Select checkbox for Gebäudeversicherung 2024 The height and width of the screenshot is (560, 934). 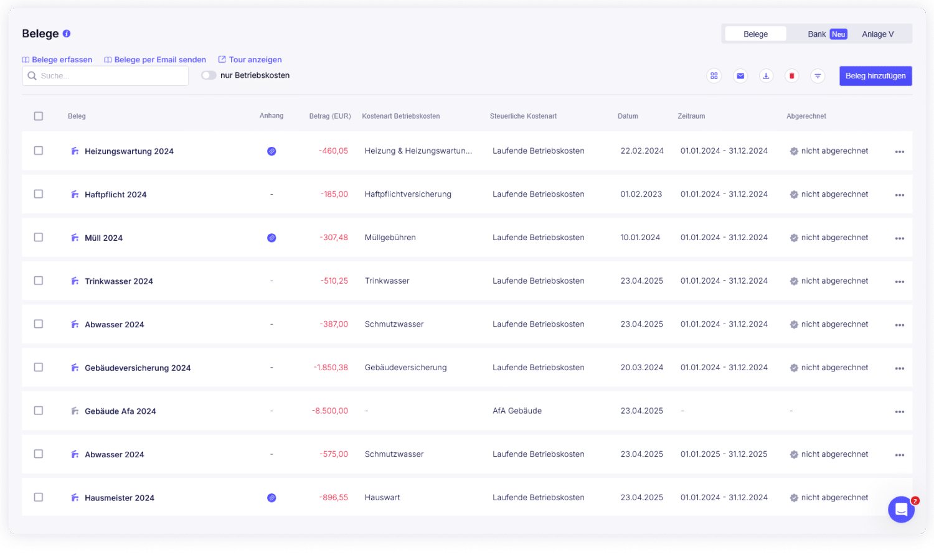[39, 367]
